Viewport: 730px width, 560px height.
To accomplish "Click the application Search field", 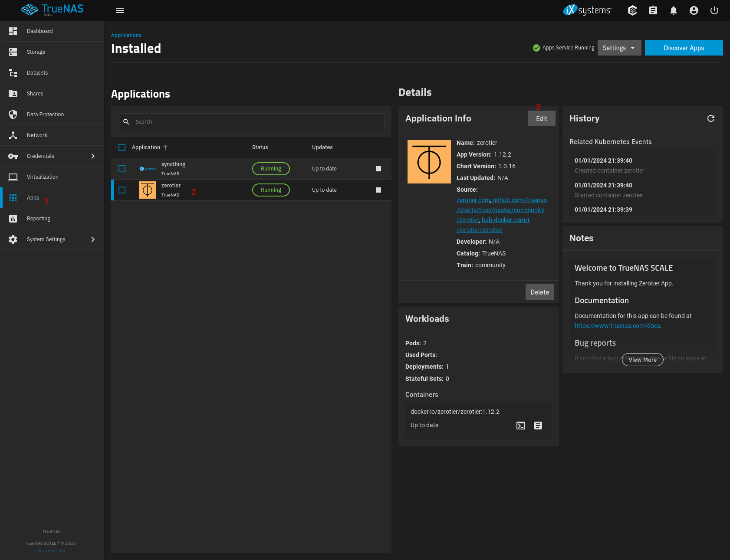I will (x=256, y=122).
